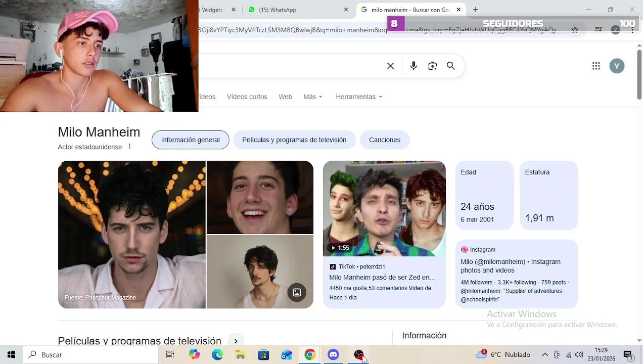The height and width of the screenshot is (364, 643).
Task: Close the milo manheim search tab
Action: tap(458, 10)
